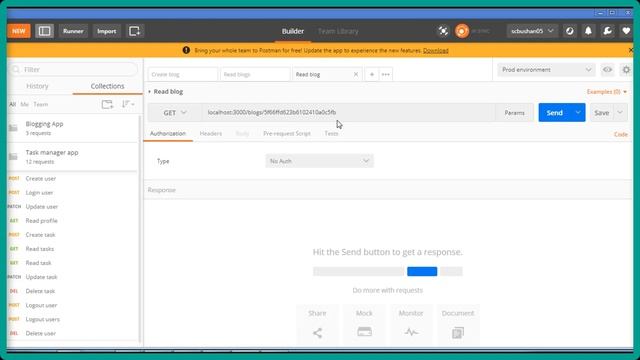The height and width of the screenshot is (360, 640).
Task: Open the Delete task request
Action: pos(40,291)
